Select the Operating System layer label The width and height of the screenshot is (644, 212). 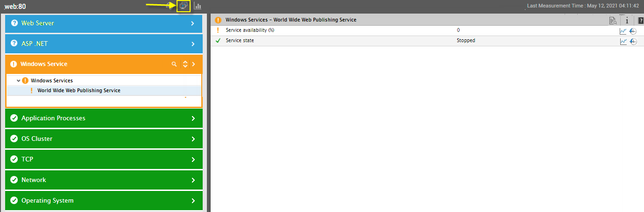[48, 201]
